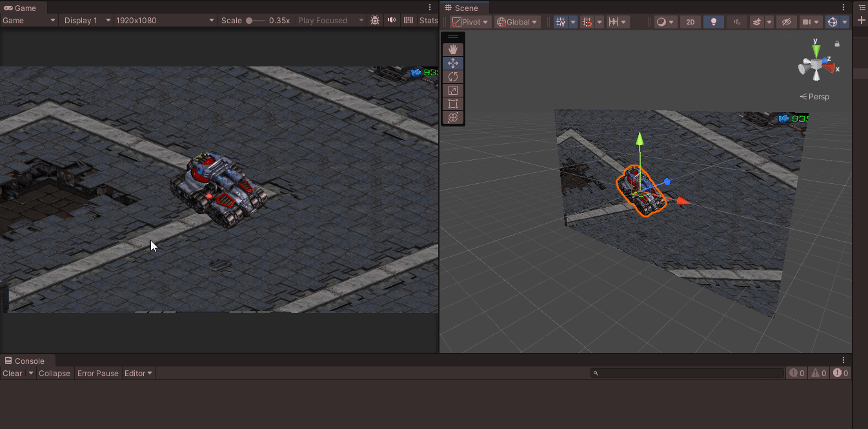
Task: Click the tank in Game view
Action: [219, 189]
